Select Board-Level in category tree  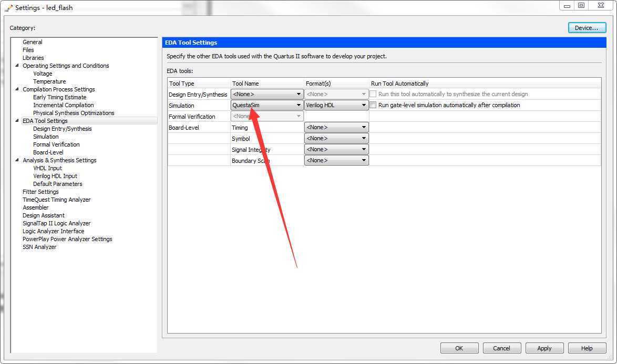pos(48,152)
